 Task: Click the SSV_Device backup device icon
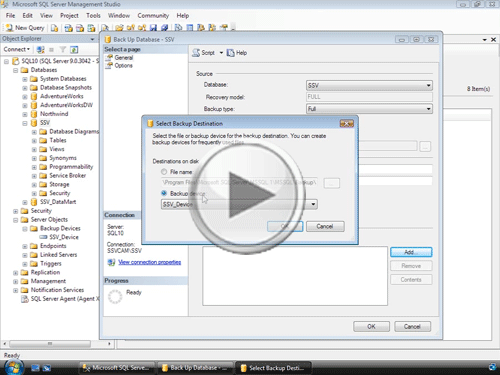coord(43,237)
